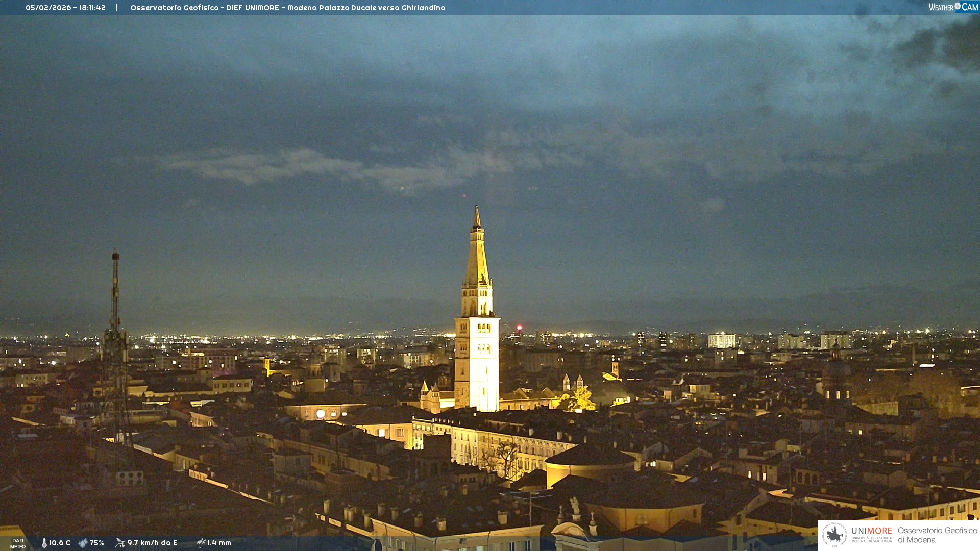Screen dimensions: 980x551
Task: Click the 05/02/2026 - 18:11:42 timestamp
Action: pos(65,8)
